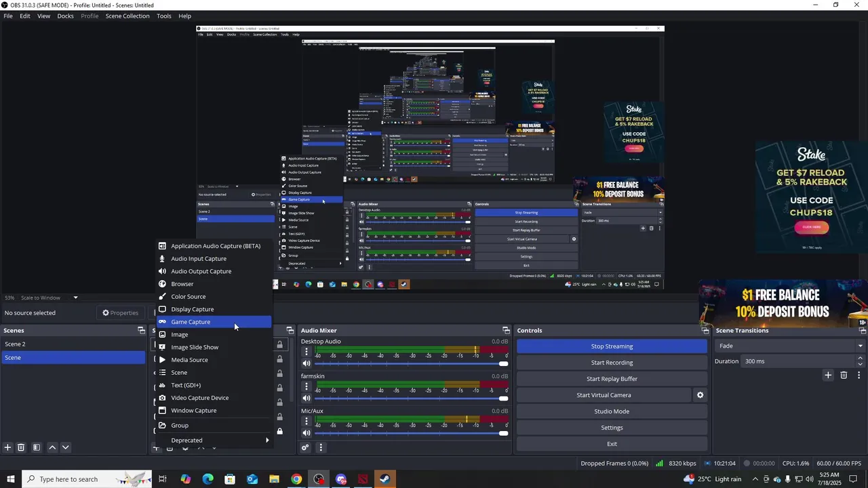Open farmskin three-dot options
Screen dimensions: 868x488
[307, 386]
